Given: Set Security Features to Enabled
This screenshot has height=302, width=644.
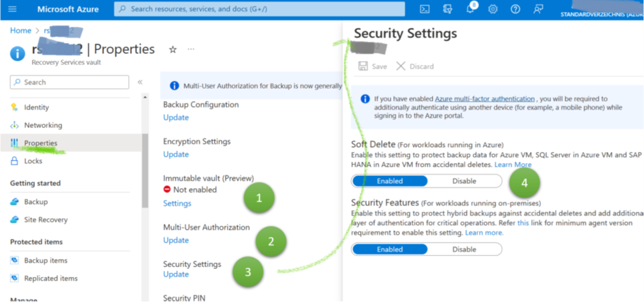Looking at the screenshot, I should pos(389,249).
